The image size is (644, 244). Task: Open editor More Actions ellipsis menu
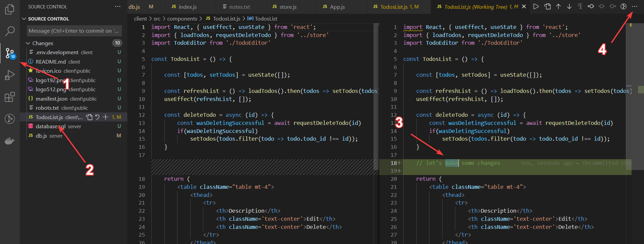[635, 6]
